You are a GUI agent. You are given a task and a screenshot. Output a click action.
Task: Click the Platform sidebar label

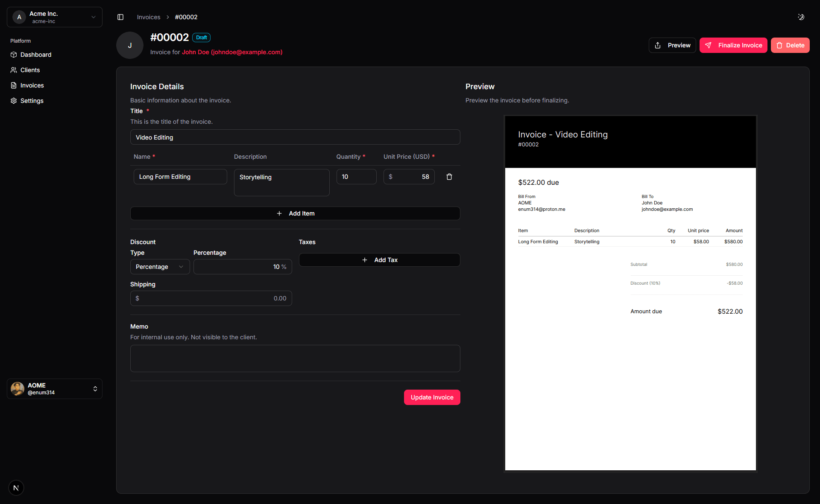point(20,41)
